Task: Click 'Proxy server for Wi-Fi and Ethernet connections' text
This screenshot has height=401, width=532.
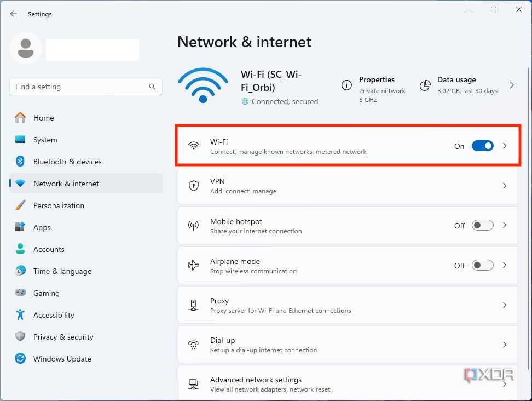Action: pyautogui.click(x=281, y=311)
